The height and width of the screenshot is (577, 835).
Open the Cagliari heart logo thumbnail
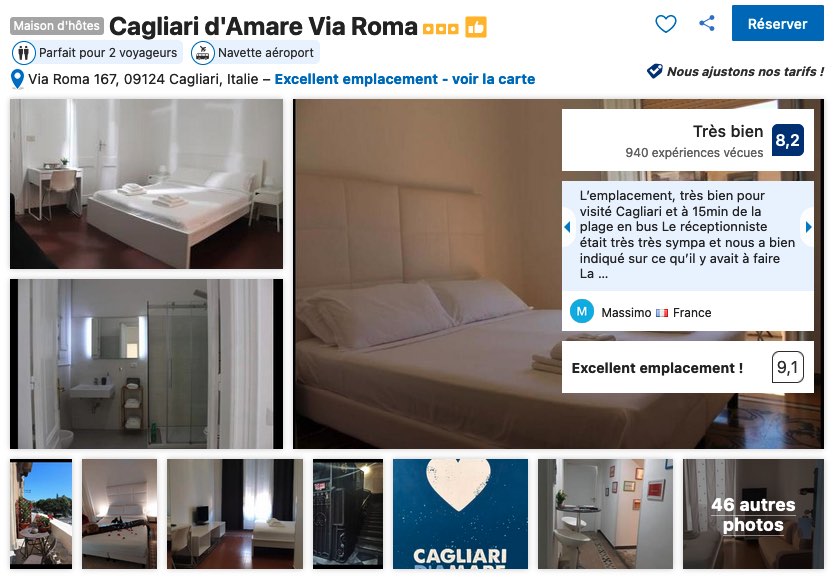[460, 514]
